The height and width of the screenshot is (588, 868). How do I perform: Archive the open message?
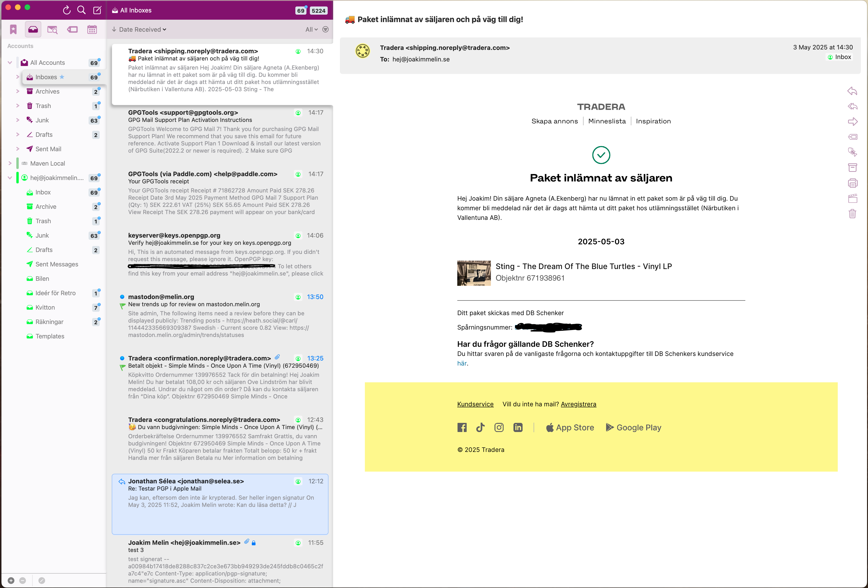pyautogui.click(x=852, y=168)
